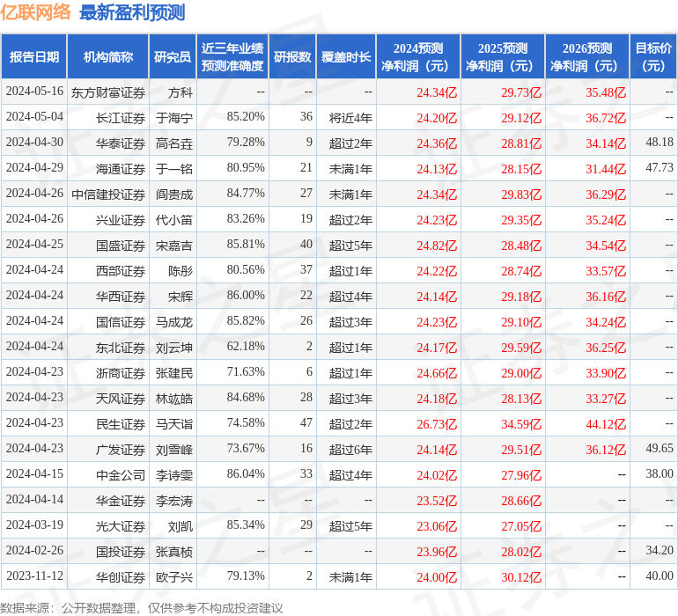Select the 东方财富证券 institution cell
This screenshot has width=678, height=616.
pyautogui.click(x=108, y=92)
